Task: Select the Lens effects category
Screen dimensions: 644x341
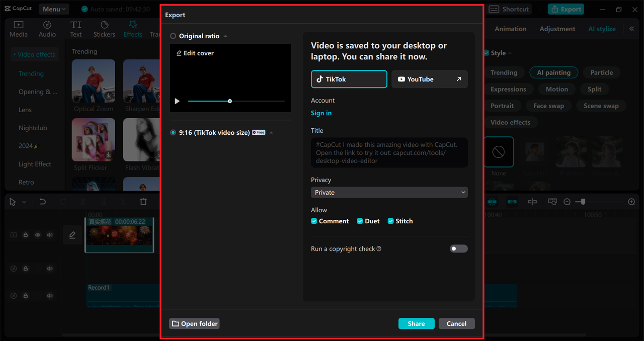Action: tap(25, 110)
